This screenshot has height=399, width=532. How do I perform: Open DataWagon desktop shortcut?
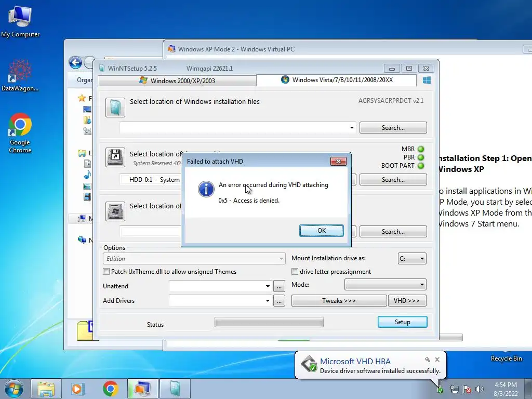(20, 75)
